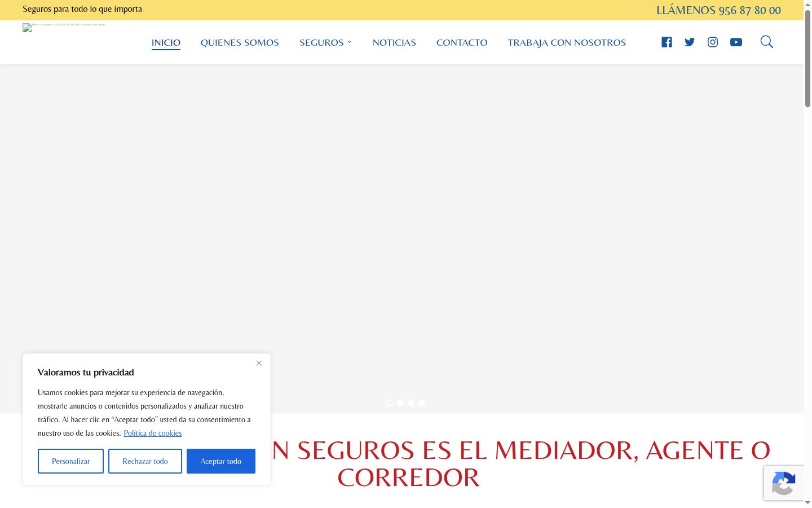Click the site logo image
Image resolution: width=812 pixels, height=508 pixels.
64,27
